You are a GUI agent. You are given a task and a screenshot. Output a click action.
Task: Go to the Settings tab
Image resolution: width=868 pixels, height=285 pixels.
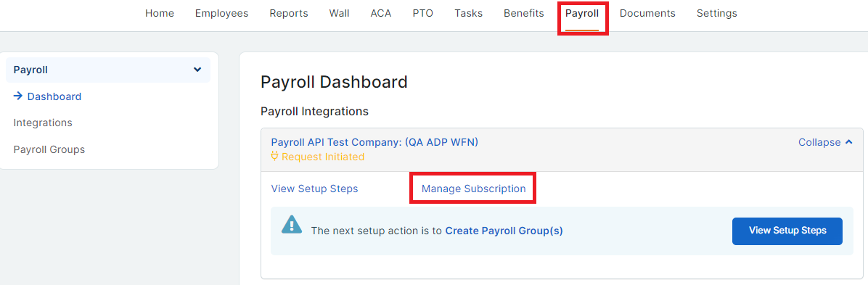click(716, 13)
